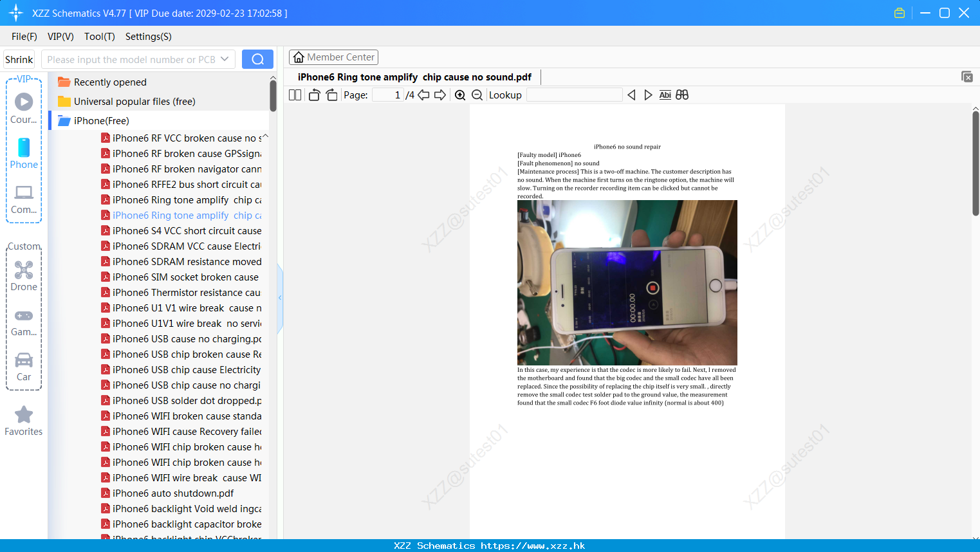
Task: Go to the next PDF page
Action: (440, 95)
